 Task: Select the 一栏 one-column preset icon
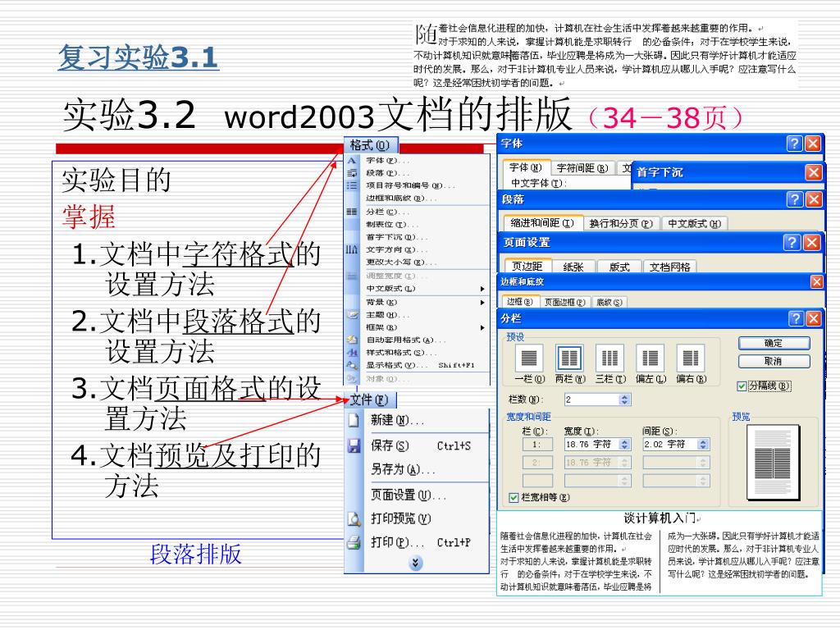coord(529,358)
